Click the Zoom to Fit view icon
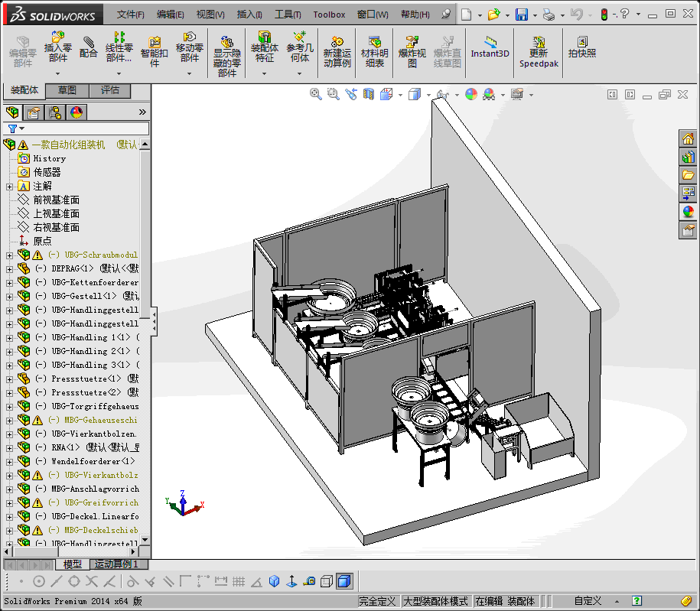The width and height of the screenshot is (700, 611). coord(316,94)
